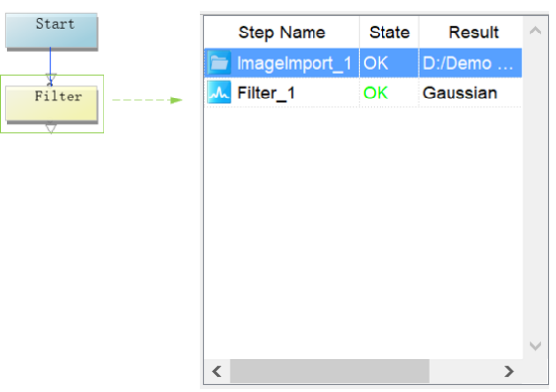Click the OK state of ImageImport_1
556x392 pixels.
376,63
